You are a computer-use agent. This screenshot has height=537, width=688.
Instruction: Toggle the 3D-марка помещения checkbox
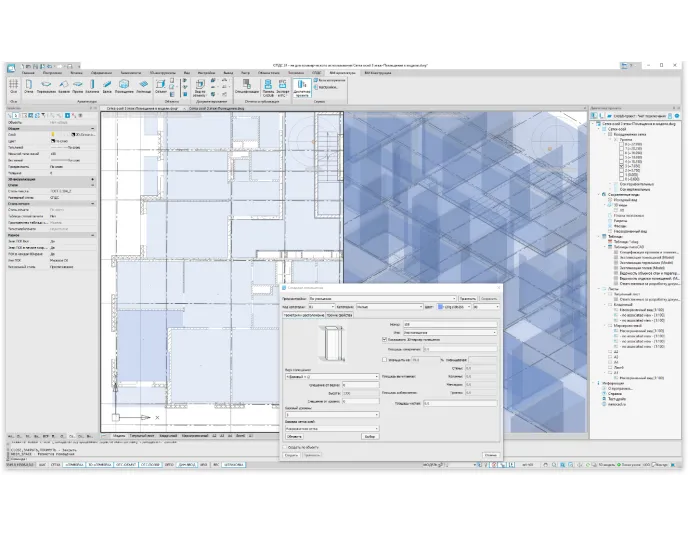pos(385,339)
